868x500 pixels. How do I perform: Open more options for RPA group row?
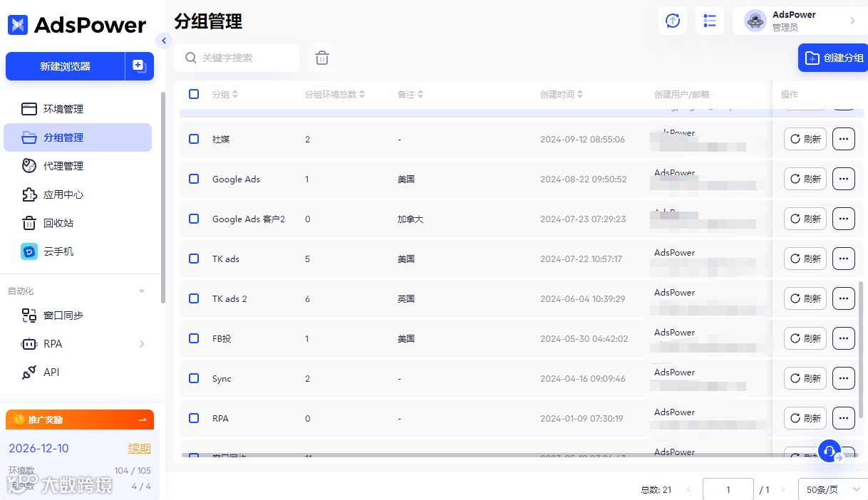844,418
